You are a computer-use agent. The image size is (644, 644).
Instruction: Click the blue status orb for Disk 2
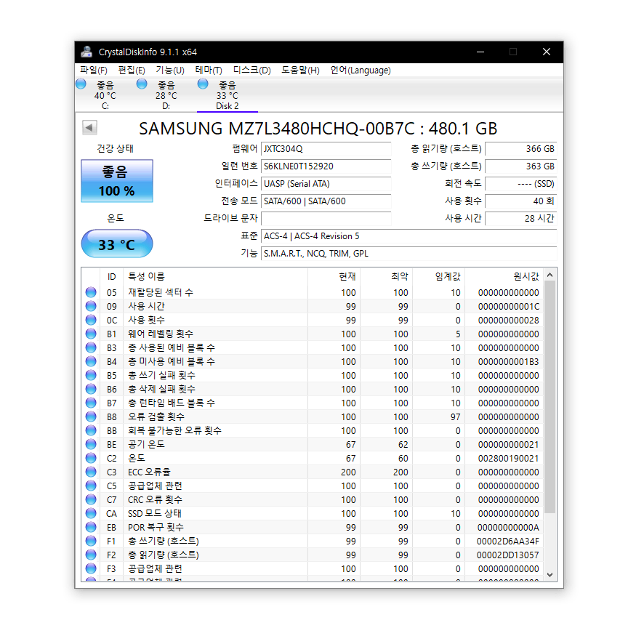coord(203,84)
